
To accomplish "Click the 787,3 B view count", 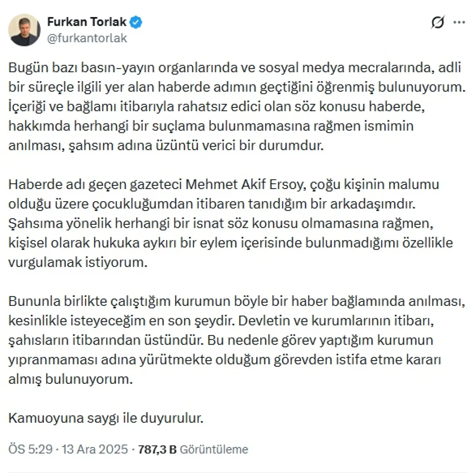I will (157, 449).
